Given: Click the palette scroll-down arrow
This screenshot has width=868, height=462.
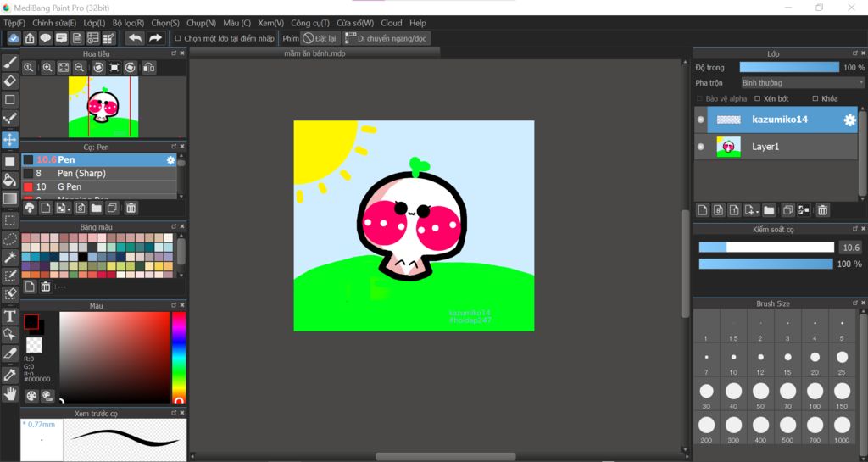Looking at the screenshot, I should pos(181,275).
